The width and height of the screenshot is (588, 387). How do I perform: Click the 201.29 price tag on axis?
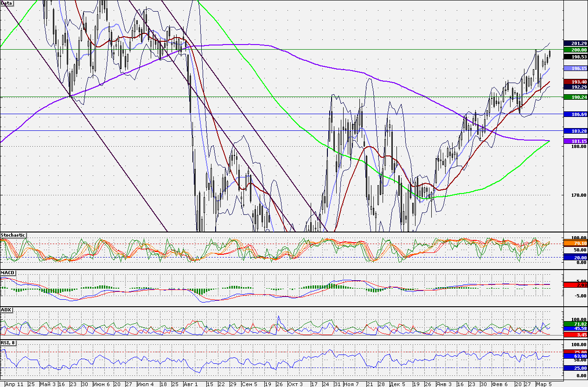coord(575,43)
